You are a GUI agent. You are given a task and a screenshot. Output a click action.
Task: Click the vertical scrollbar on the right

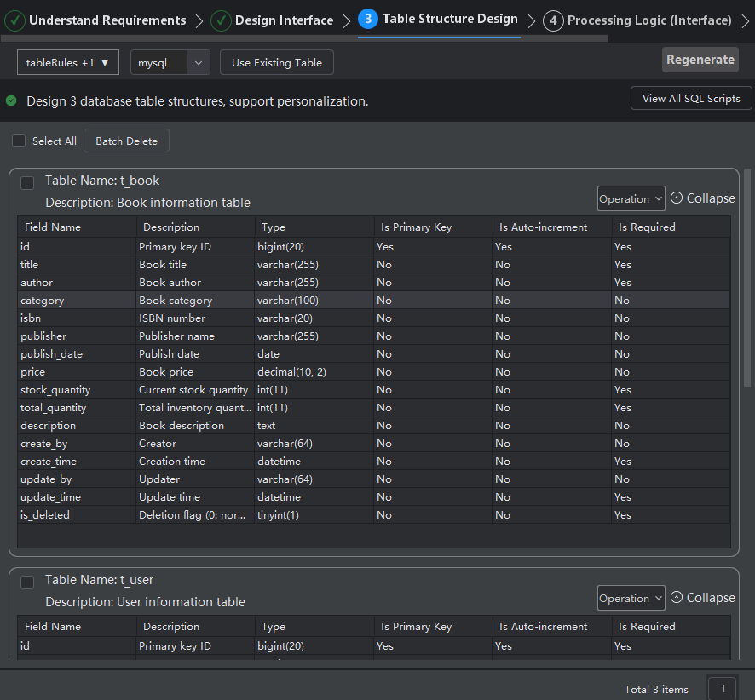click(x=747, y=281)
